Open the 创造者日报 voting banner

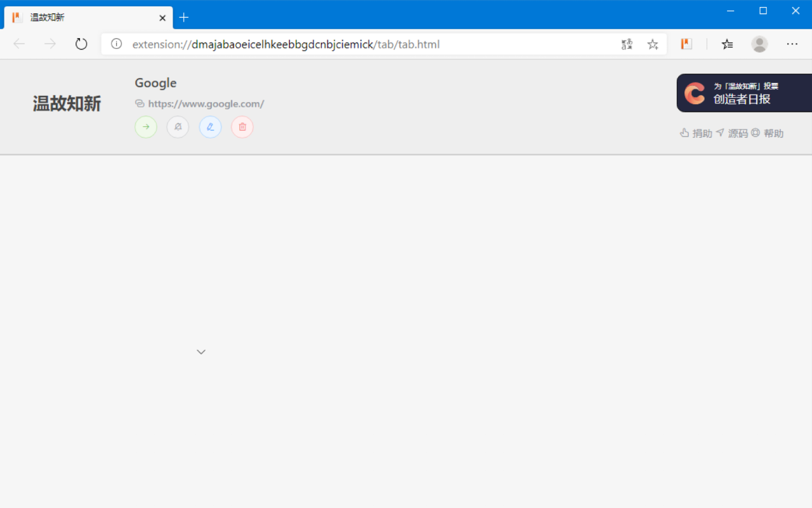pos(744,93)
